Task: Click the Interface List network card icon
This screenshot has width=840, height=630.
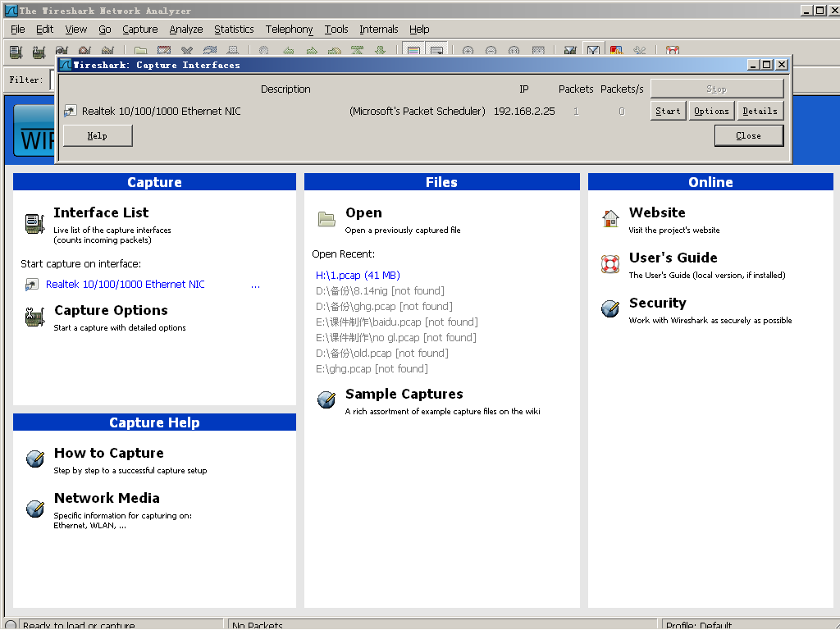Action: [34, 223]
